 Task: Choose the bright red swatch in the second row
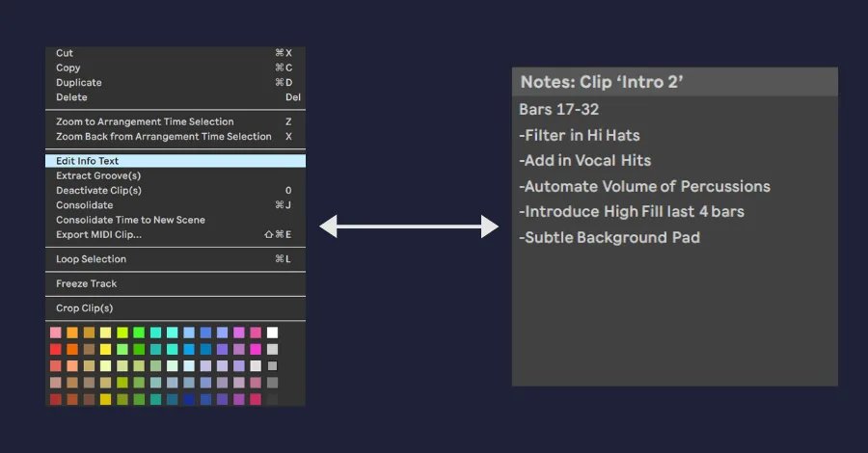(56, 349)
